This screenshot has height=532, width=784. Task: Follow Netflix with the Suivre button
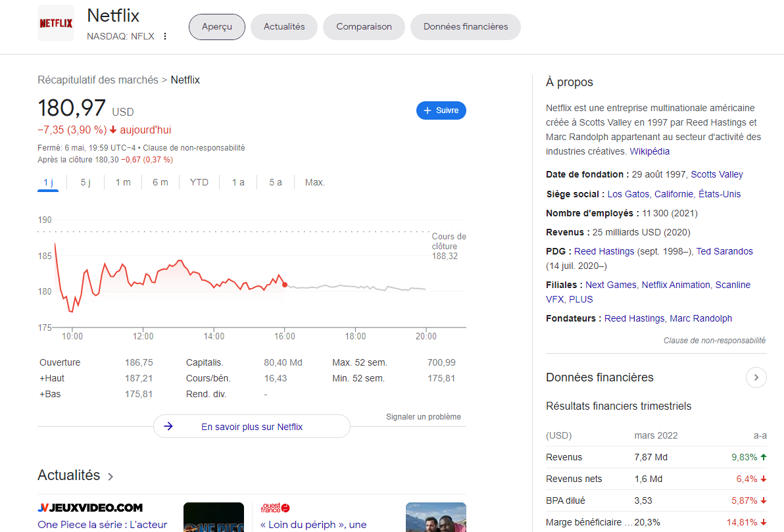click(x=441, y=110)
